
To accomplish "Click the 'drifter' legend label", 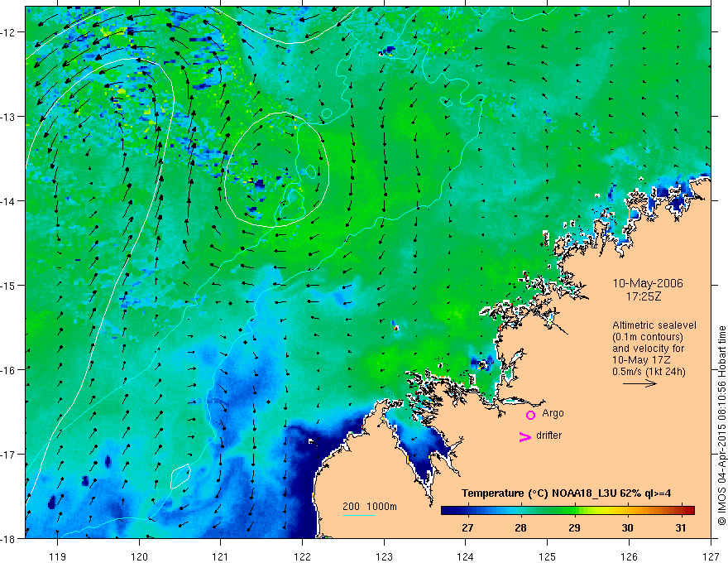I will pyautogui.click(x=548, y=435).
